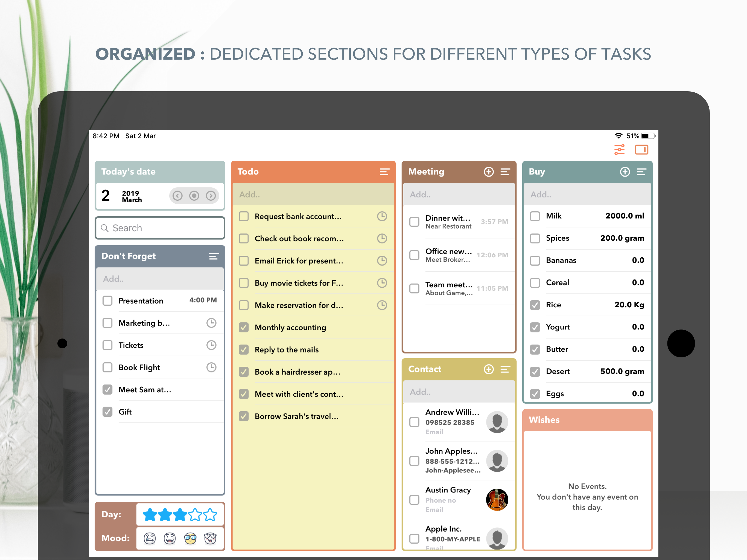Set reminder clock for Tickets item
The width and height of the screenshot is (747, 560).
pos(211,345)
